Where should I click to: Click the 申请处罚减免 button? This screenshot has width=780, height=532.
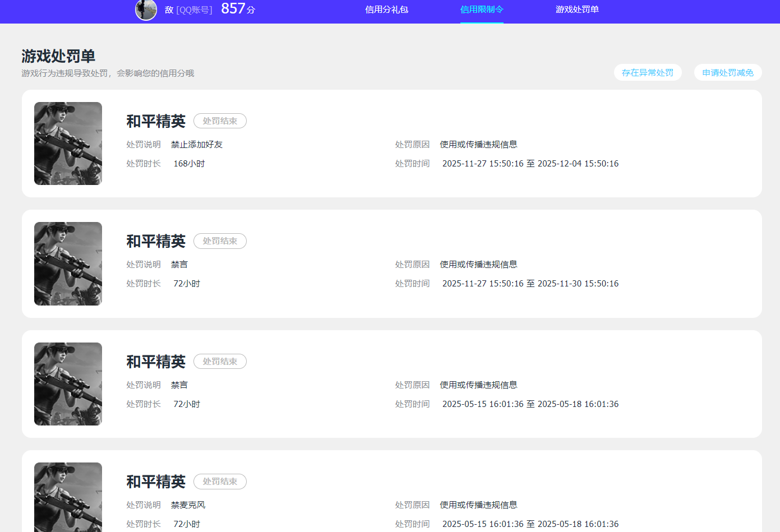click(727, 72)
